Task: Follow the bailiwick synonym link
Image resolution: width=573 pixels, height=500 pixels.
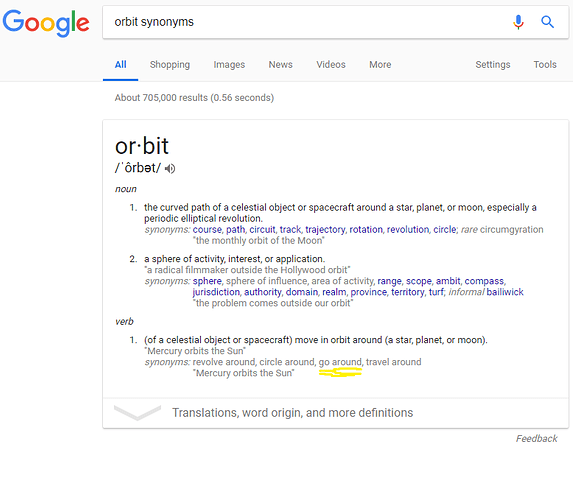Action: point(505,292)
